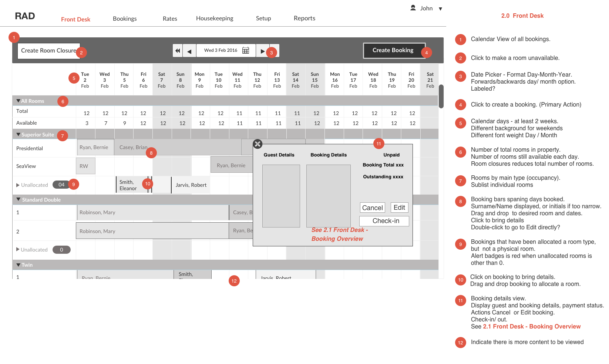Expand Unallocated under Standard Double

pyautogui.click(x=18, y=249)
